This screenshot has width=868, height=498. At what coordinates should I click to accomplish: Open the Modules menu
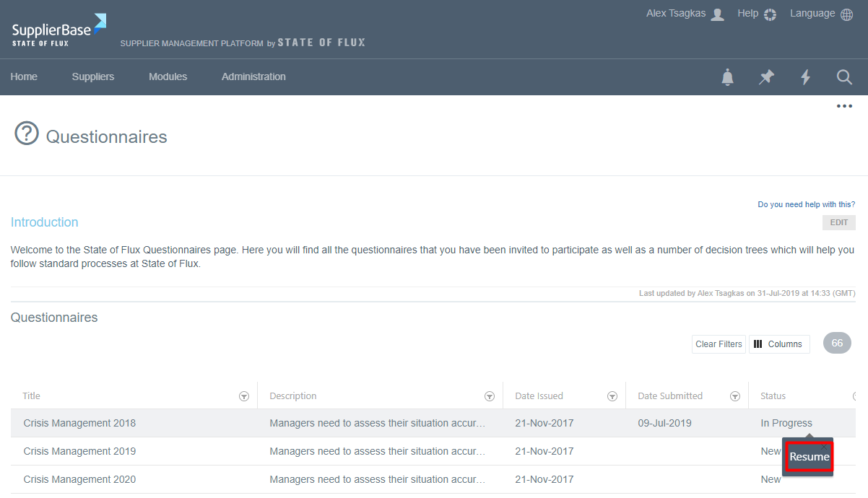(168, 77)
